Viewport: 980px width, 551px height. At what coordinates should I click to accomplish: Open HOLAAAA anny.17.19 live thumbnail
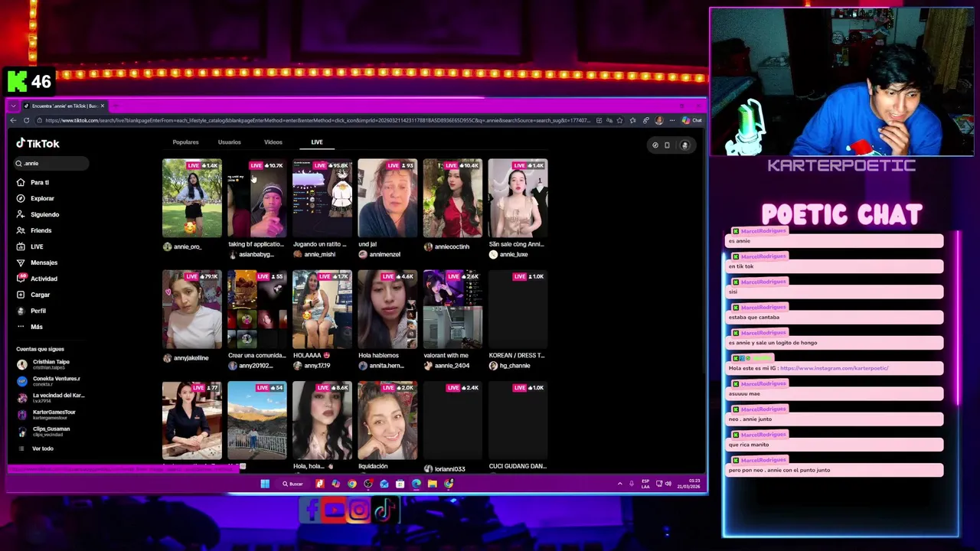322,309
